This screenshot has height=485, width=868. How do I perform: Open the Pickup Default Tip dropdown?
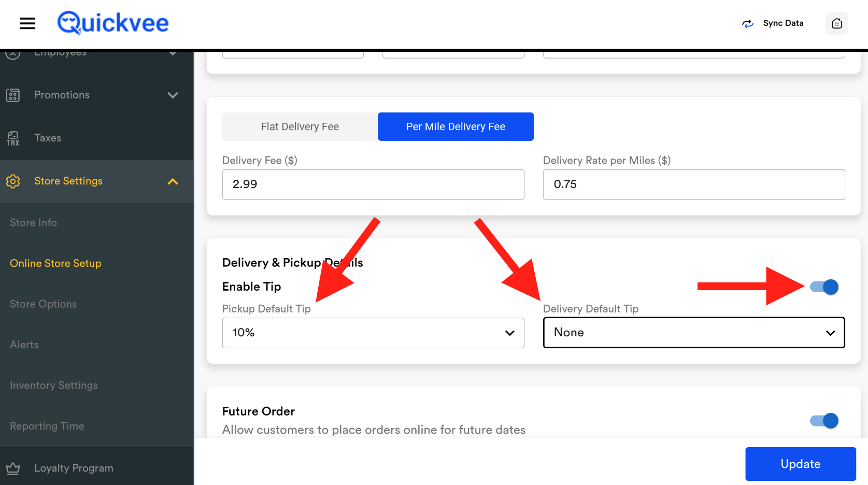373,333
